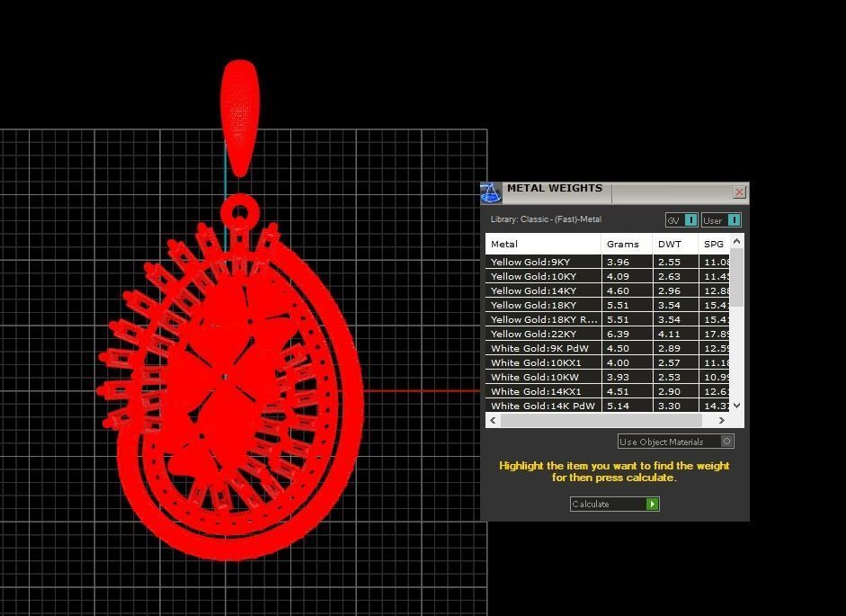Select the Yellow Gold:14KY row

click(x=608, y=290)
